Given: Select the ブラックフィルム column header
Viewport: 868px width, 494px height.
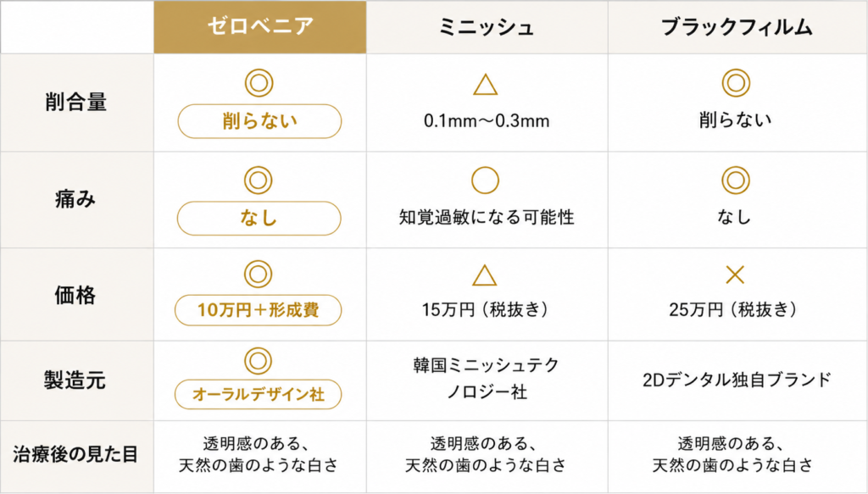Looking at the screenshot, I should tap(737, 27).
